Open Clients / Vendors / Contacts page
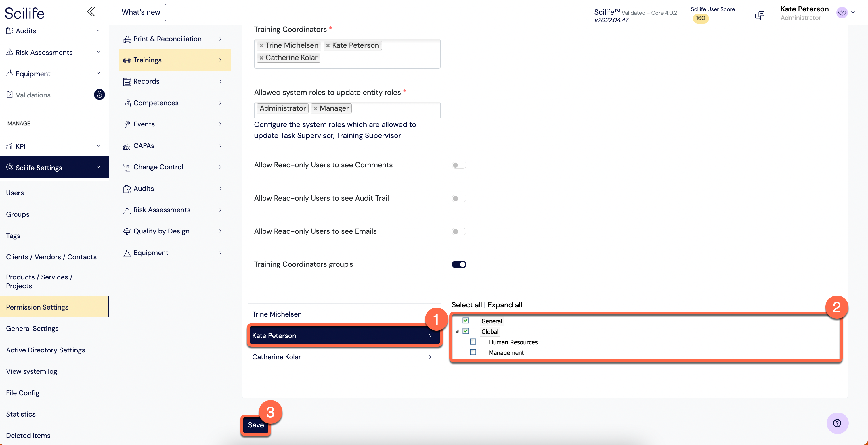Image resolution: width=868 pixels, height=445 pixels. (51, 257)
